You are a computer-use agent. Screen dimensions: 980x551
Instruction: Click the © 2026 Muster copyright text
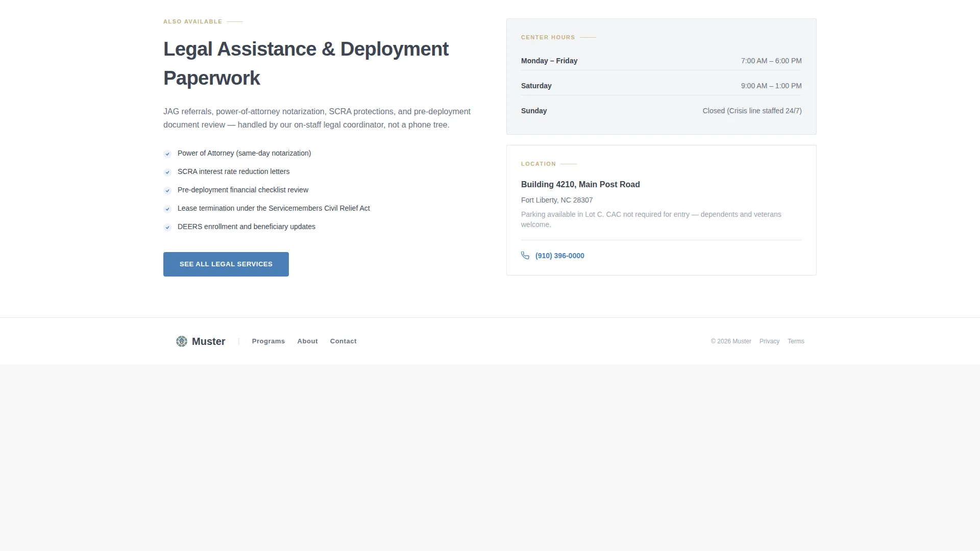(731, 341)
